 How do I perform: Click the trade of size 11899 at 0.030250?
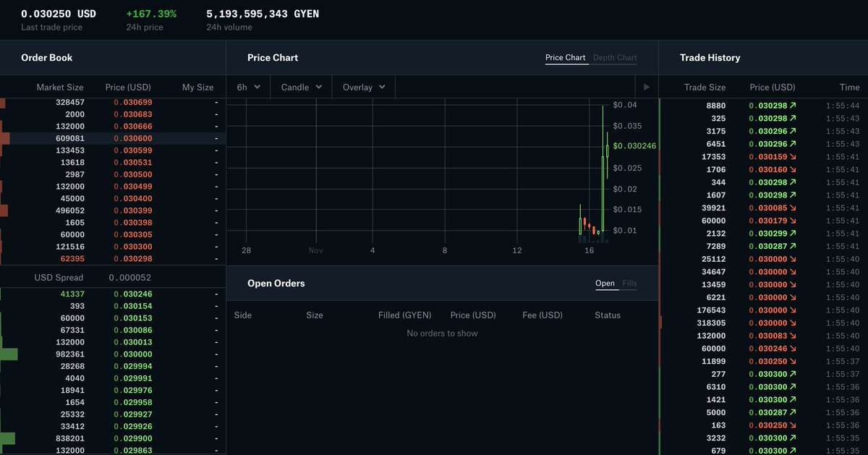[764, 362]
